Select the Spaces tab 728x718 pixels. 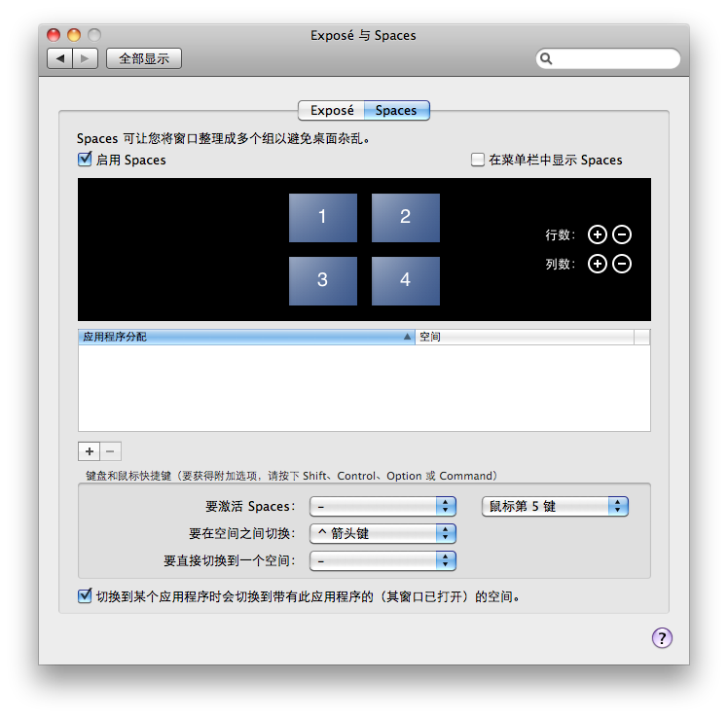pos(396,111)
